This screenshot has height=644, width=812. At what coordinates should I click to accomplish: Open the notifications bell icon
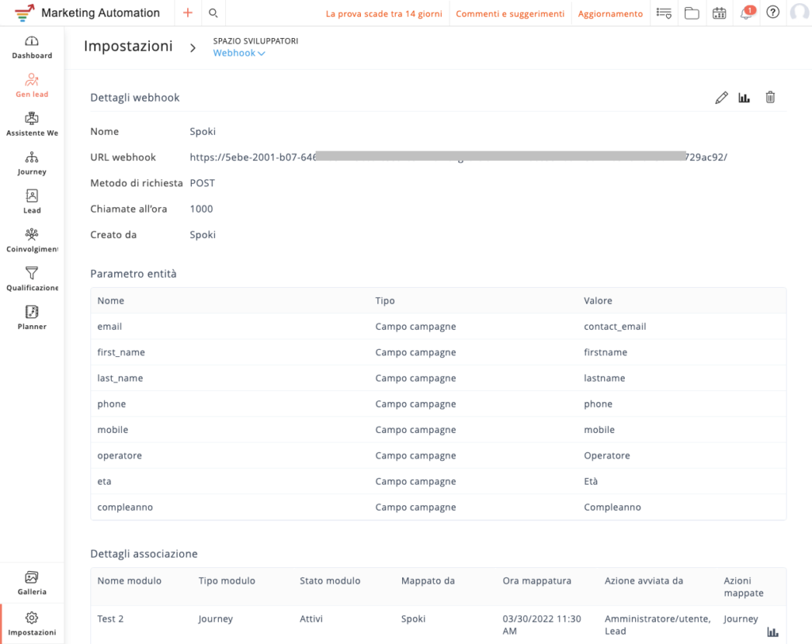(746, 13)
